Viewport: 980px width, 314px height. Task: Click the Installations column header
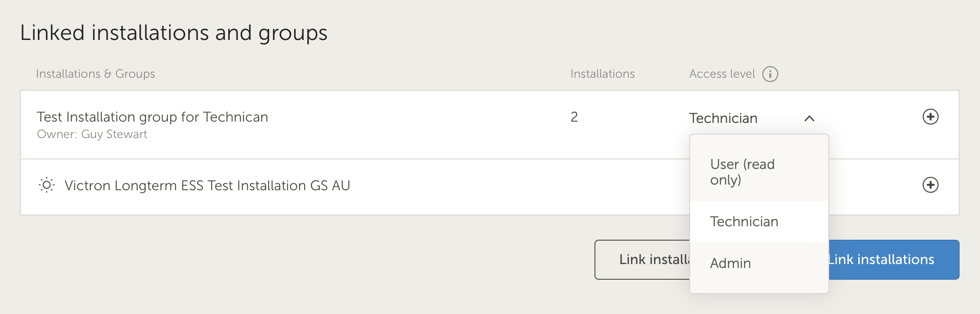(602, 74)
